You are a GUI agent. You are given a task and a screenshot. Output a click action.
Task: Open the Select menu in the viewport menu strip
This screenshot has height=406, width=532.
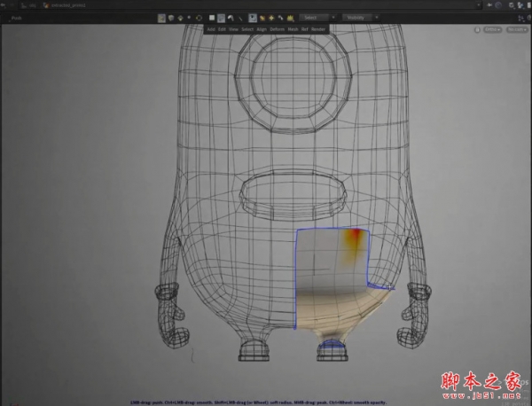click(247, 29)
